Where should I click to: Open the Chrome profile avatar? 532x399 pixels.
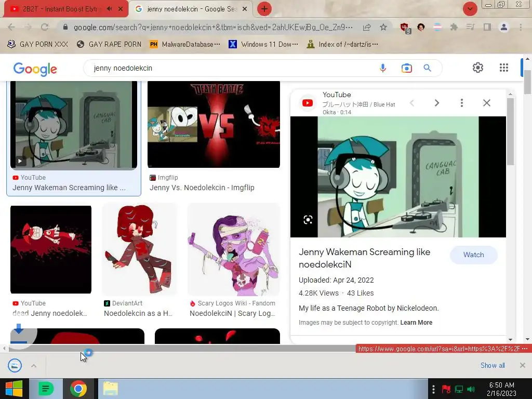pyautogui.click(x=504, y=27)
